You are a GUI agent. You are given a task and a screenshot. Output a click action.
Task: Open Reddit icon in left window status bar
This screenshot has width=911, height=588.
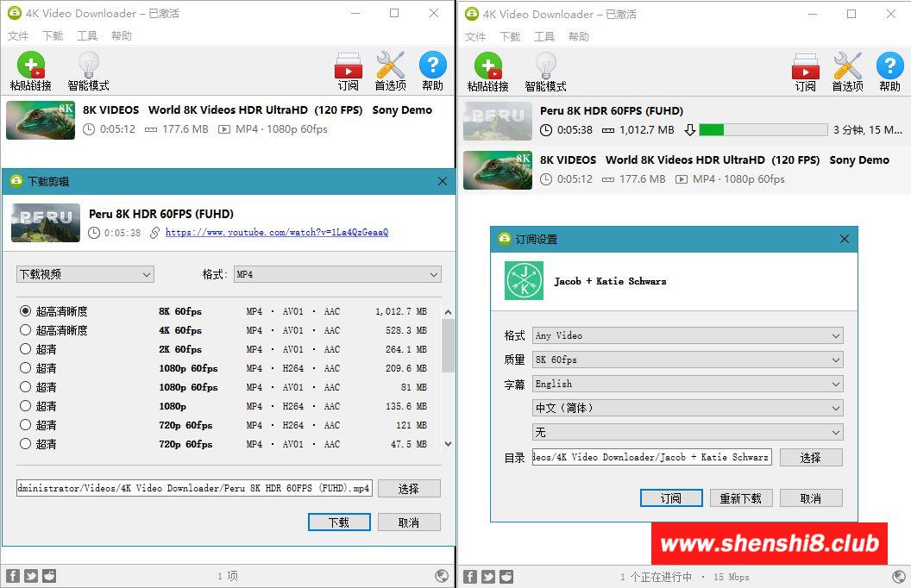pos(49,576)
